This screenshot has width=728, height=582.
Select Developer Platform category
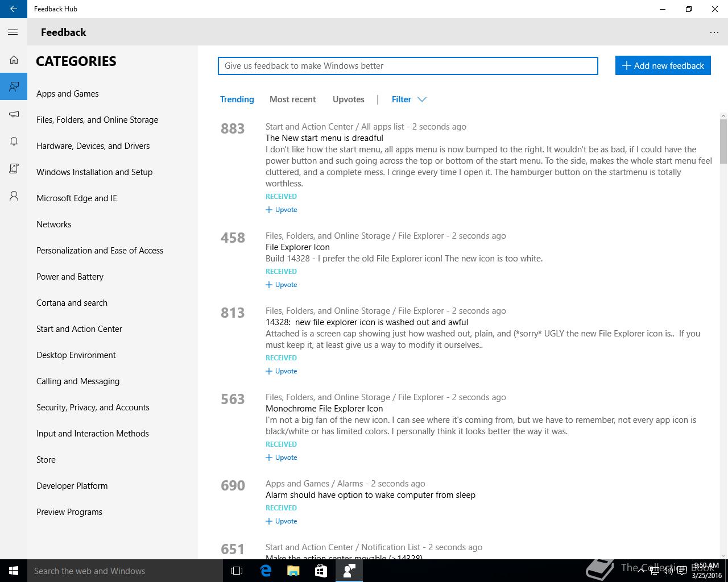(72, 486)
